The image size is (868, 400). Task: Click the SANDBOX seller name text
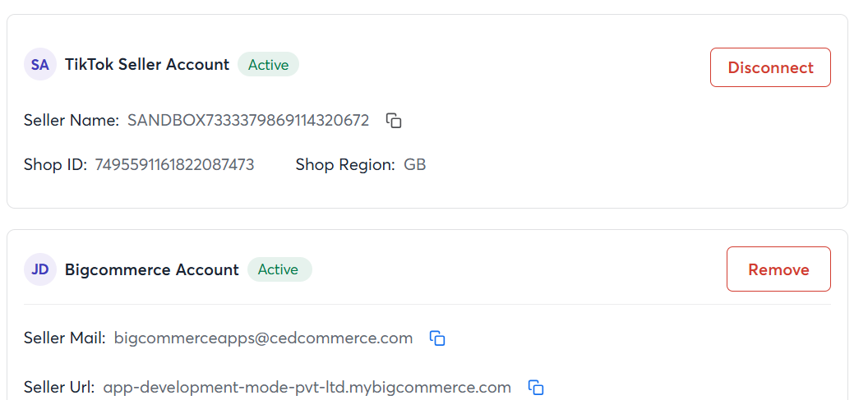(x=248, y=121)
